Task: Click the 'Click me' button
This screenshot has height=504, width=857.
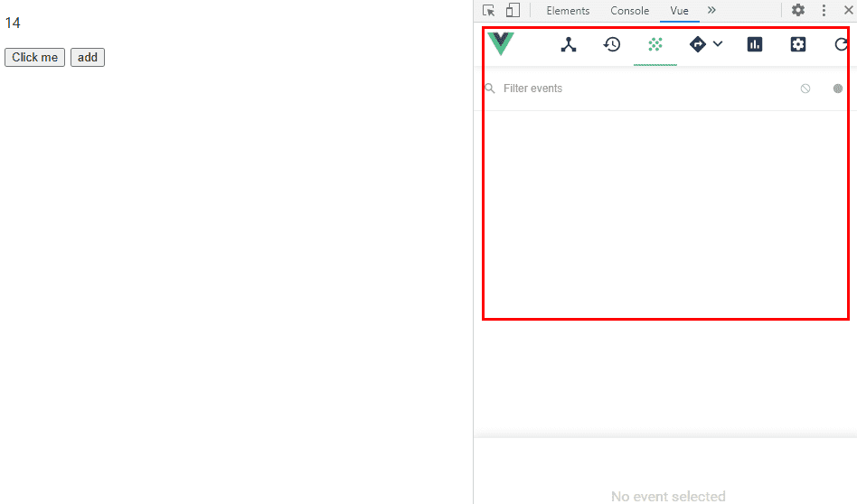Action: (35, 57)
